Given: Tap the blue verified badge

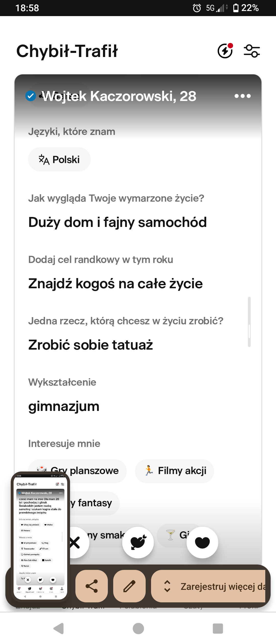Looking at the screenshot, I should (x=31, y=96).
